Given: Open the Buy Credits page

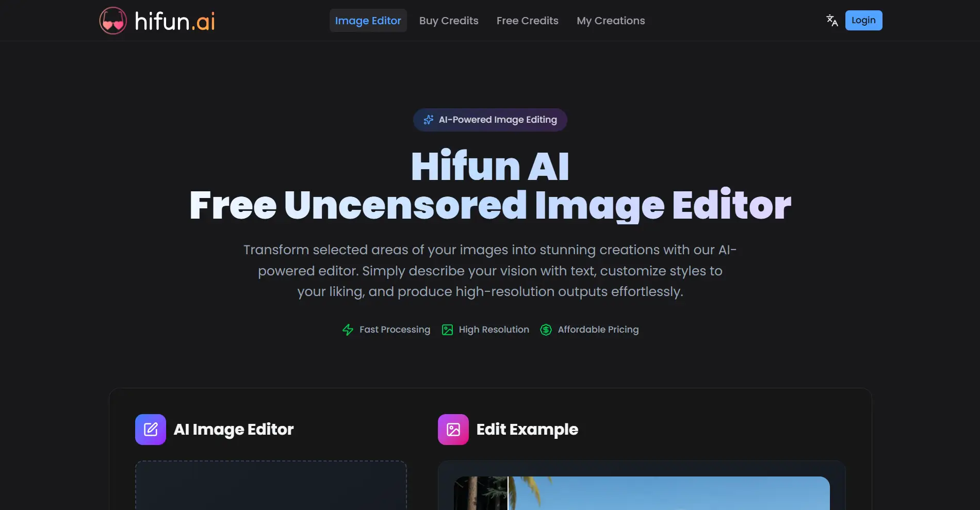Looking at the screenshot, I should 448,21.
